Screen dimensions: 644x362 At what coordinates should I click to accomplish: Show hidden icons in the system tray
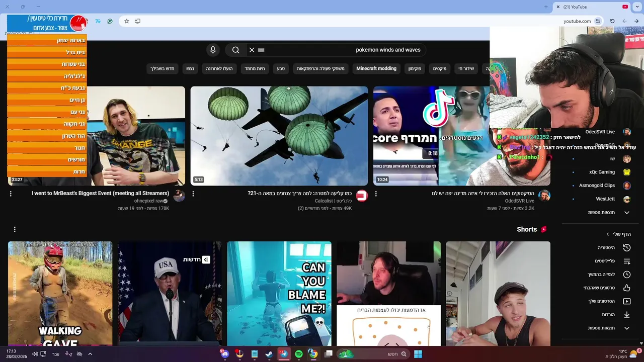(x=90, y=354)
